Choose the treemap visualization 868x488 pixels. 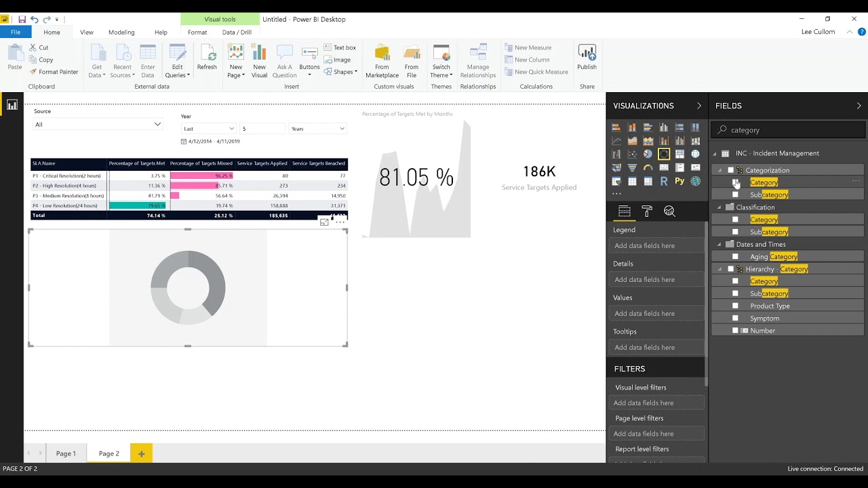pyautogui.click(x=679, y=155)
